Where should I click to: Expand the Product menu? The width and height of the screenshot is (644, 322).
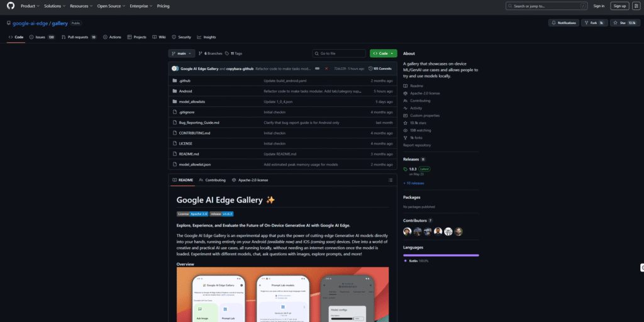click(x=30, y=6)
